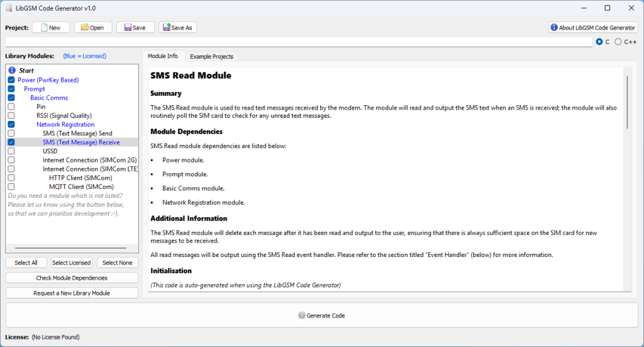Uncheck the Power (PwrKey Based) checkbox
Image resolution: width=644 pixels, height=347 pixels.
tap(11, 80)
